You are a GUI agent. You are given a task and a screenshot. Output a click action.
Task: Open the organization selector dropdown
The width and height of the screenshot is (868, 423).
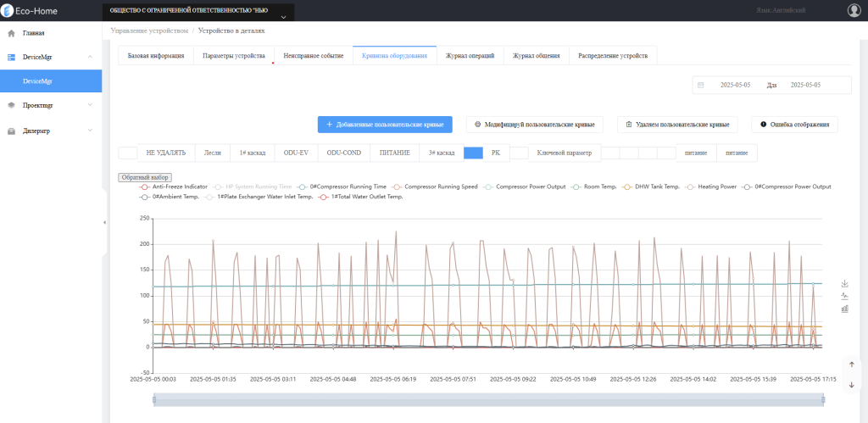click(198, 12)
